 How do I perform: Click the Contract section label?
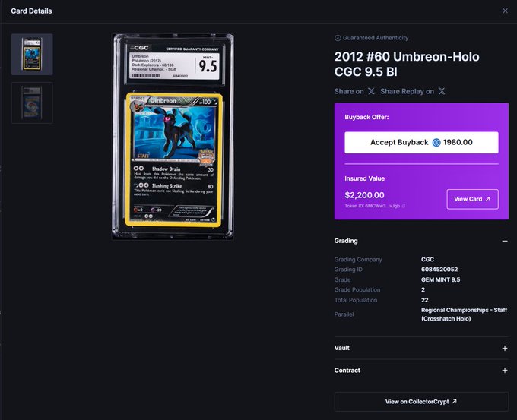pos(347,371)
